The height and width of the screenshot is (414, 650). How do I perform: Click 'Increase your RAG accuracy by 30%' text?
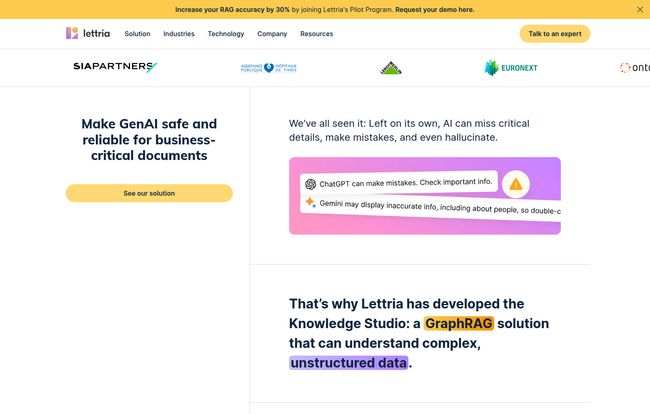(232, 10)
